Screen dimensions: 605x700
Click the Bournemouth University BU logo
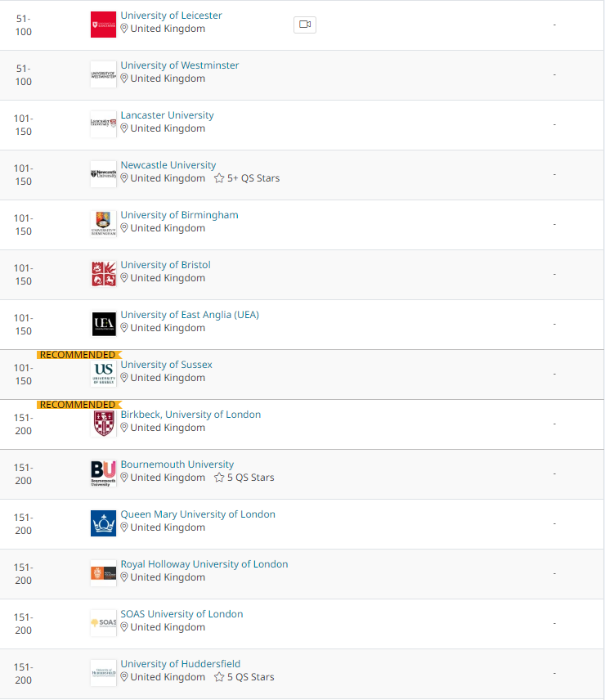point(103,473)
